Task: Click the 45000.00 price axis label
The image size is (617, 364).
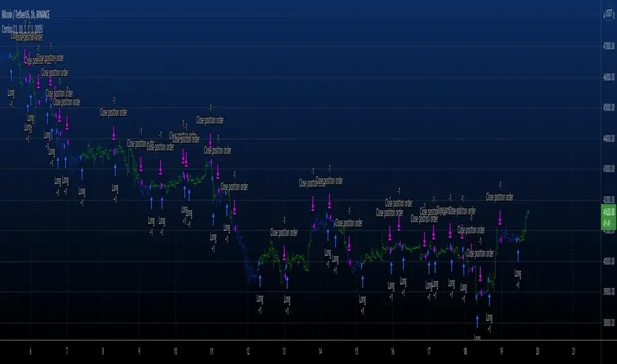Action: click(609, 107)
